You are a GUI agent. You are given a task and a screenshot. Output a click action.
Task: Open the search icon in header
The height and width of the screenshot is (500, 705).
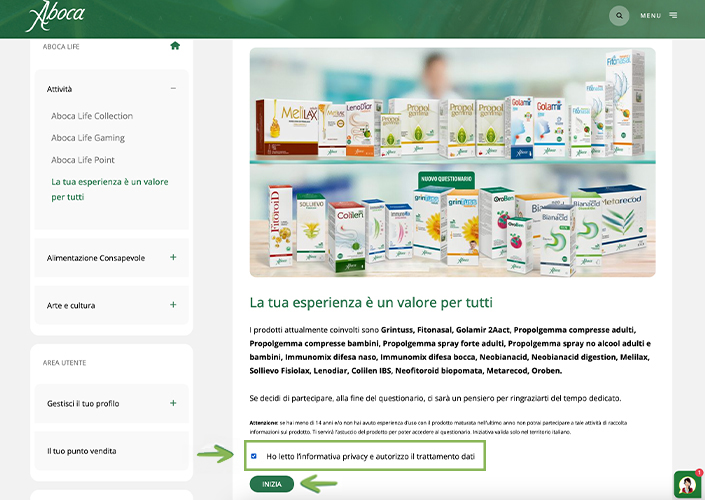(619, 16)
